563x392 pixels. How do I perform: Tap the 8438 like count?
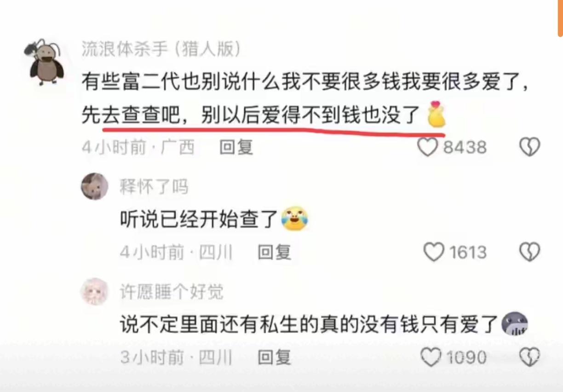tap(465, 147)
